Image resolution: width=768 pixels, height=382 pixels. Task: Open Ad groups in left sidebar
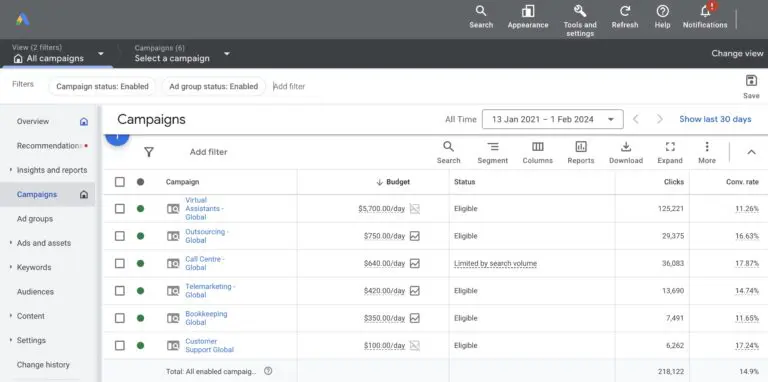[35, 219]
